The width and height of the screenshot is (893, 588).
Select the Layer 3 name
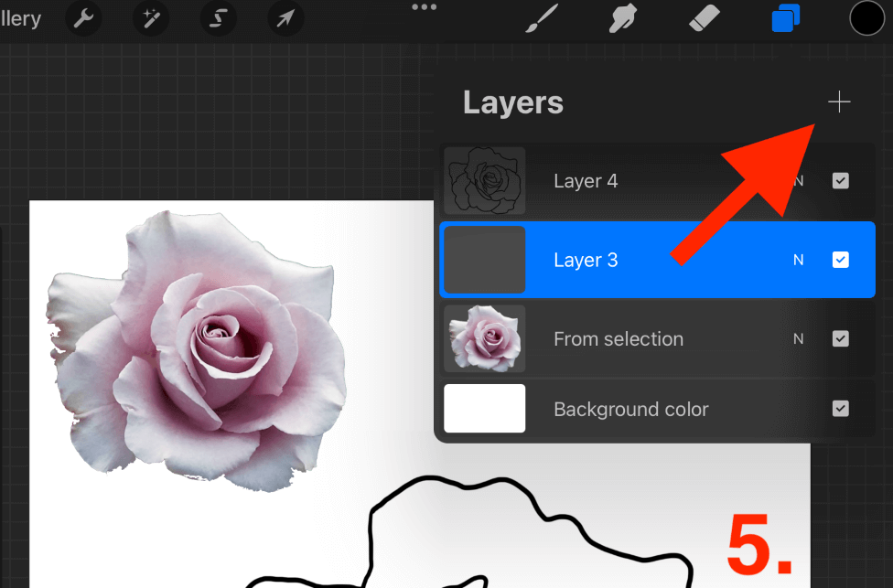tap(586, 260)
